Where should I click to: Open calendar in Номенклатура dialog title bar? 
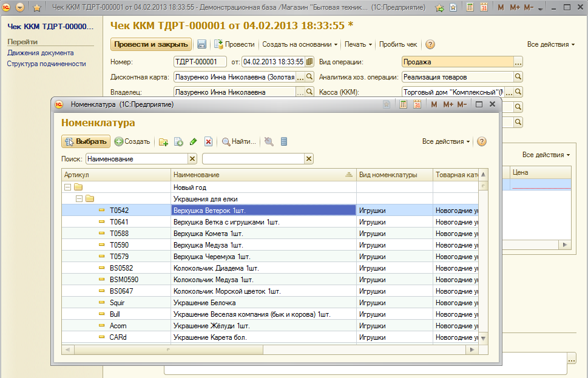click(417, 104)
